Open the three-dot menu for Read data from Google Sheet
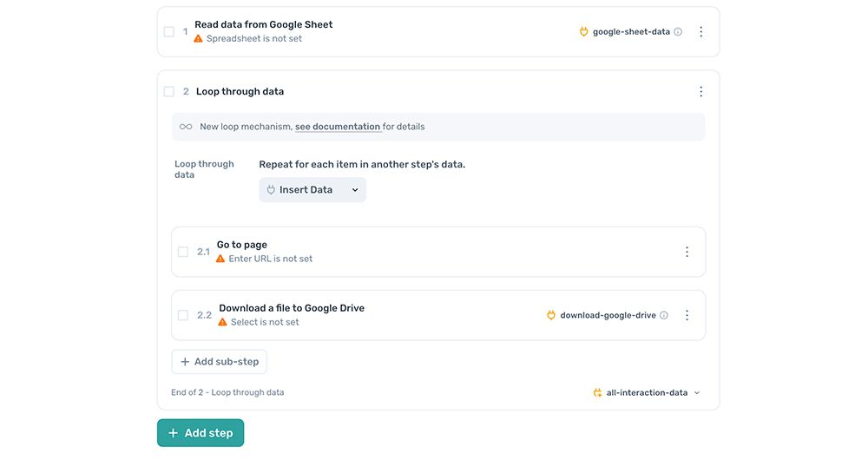This screenshot has height=460, width=868. point(700,31)
